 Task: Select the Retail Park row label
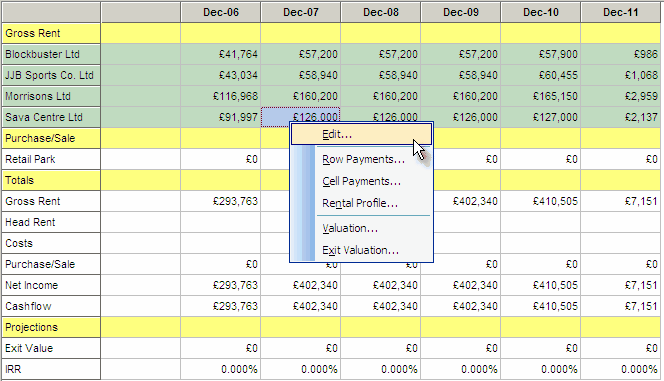pos(51,159)
